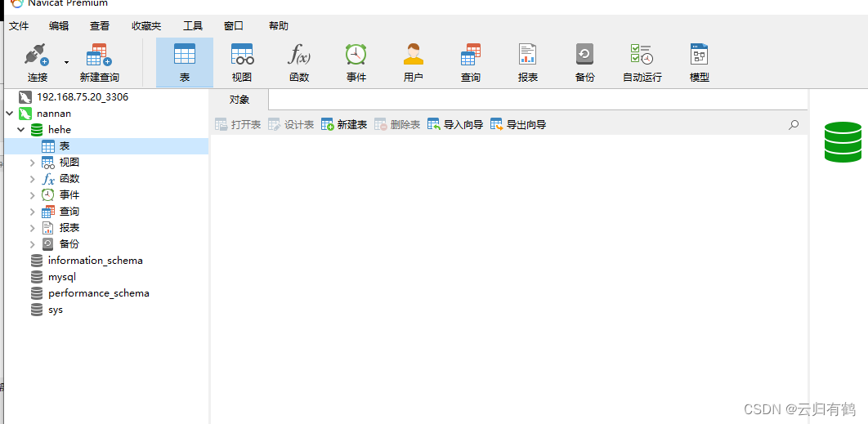Click the 自动运行 automation toolbar icon
Image resolution: width=868 pixels, height=424 pixels.
coord(642,55)
